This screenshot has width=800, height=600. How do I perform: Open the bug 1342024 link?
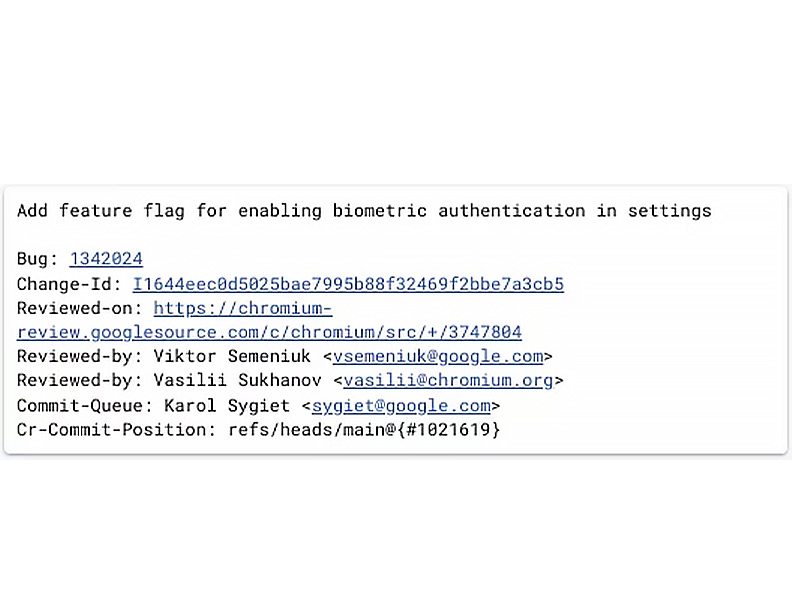105,259
